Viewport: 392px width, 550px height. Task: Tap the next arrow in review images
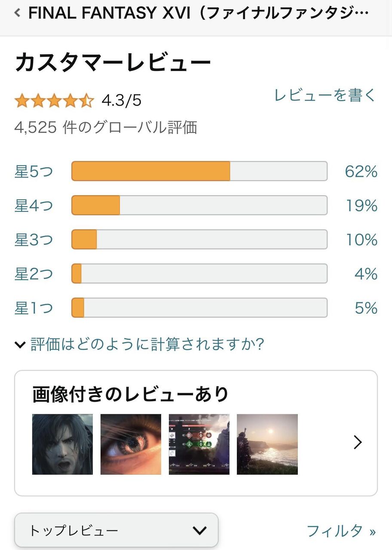coord(358,442)
